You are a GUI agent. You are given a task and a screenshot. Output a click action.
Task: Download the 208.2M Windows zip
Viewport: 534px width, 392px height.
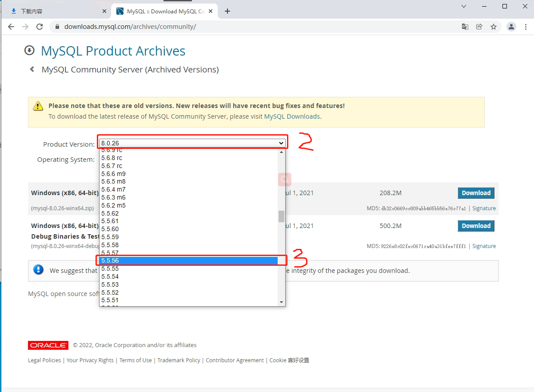(x=476, y=193)
